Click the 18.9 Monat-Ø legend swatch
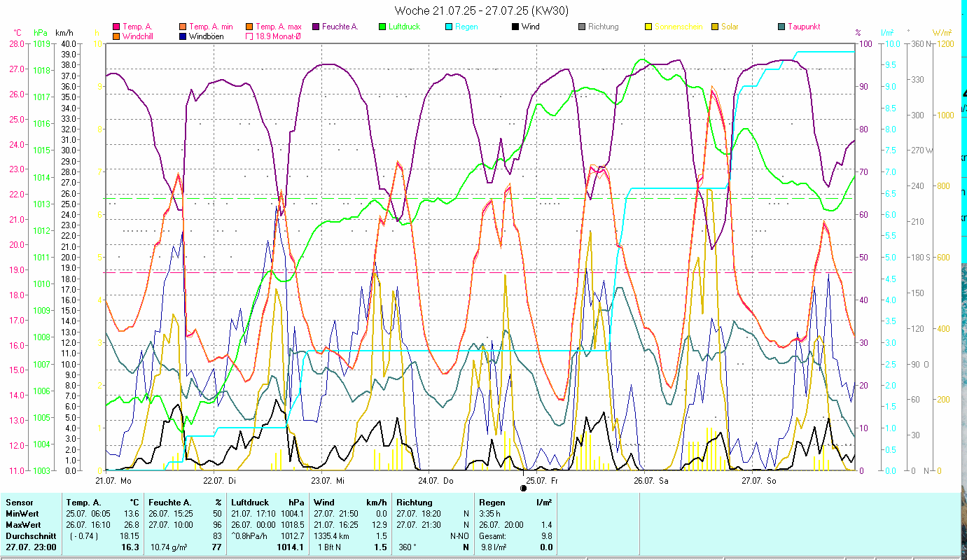The image size is (967, 560). coord(249,36)
